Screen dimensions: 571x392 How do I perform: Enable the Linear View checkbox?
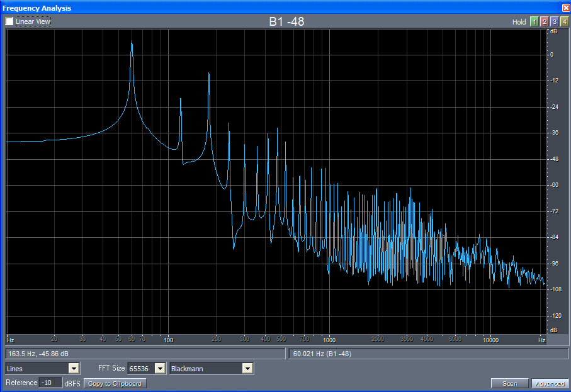(9, 21)
